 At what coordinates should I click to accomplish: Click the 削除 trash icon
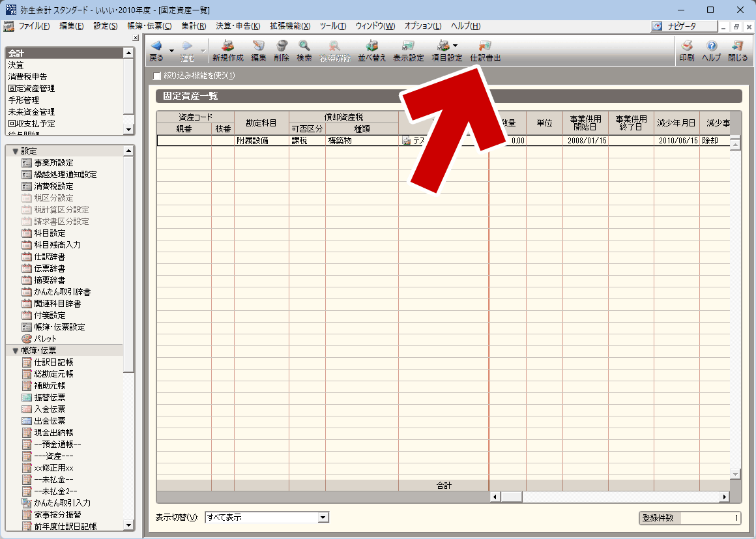click(x=282, y=47)
